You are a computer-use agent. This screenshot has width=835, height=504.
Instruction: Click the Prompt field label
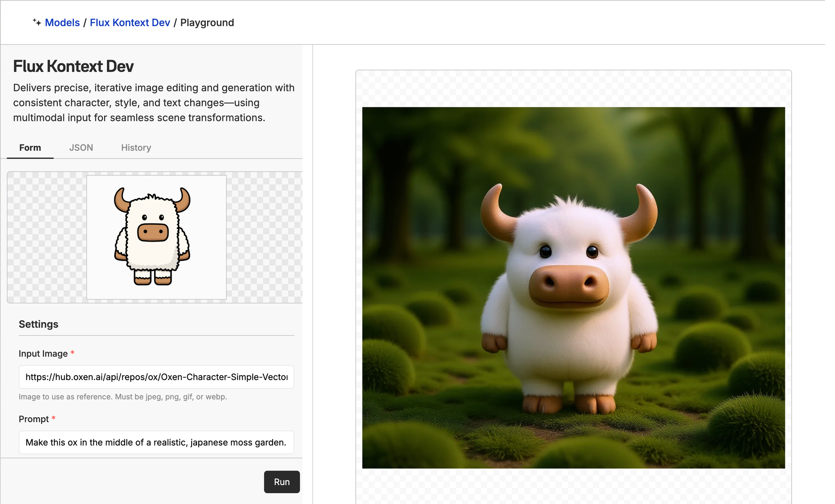pos(34,419)
